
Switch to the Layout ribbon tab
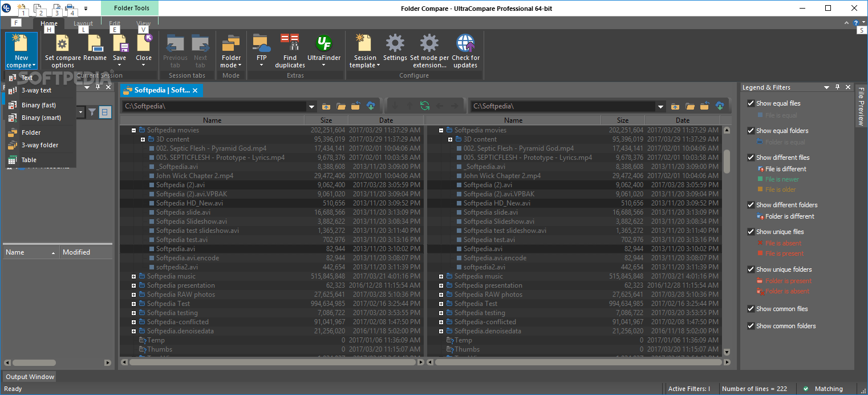[83, 23]
